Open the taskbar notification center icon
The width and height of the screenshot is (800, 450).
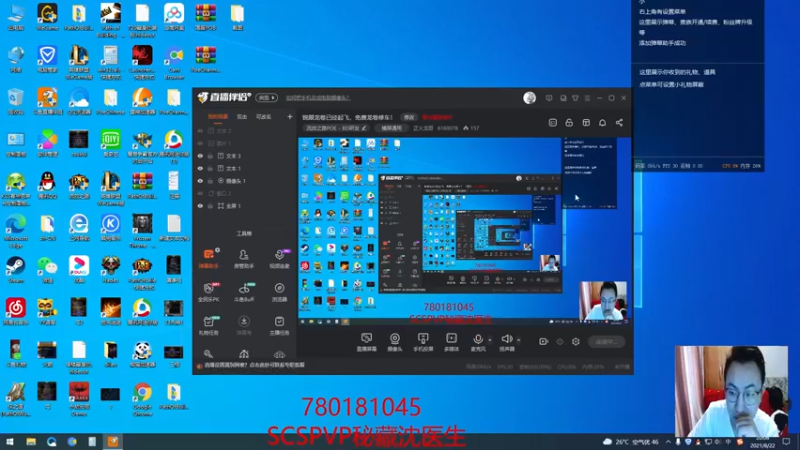786,441
